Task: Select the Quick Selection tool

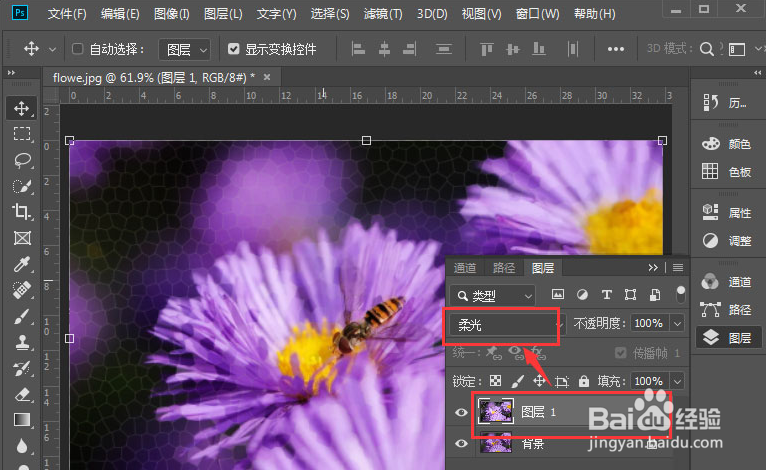Action: click(x=21, y=186)
